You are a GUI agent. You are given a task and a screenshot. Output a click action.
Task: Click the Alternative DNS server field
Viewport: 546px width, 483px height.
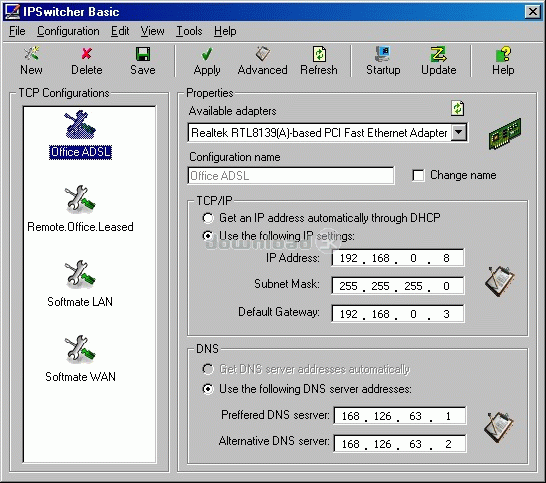(400, 444)
